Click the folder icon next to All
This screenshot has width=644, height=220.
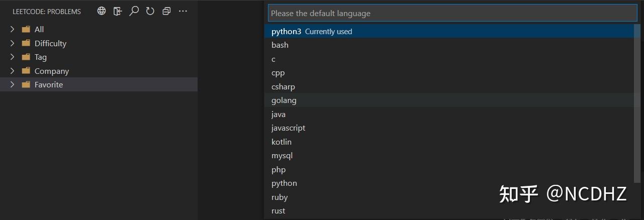click(26, 29)
